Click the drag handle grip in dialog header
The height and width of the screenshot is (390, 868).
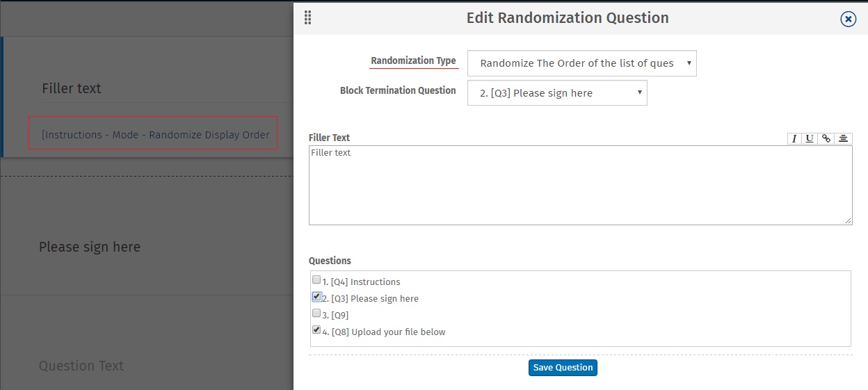[308, 18]
